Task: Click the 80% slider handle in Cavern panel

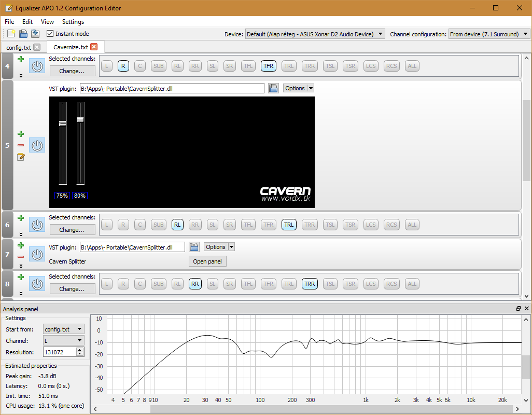Action: (80, 119)
